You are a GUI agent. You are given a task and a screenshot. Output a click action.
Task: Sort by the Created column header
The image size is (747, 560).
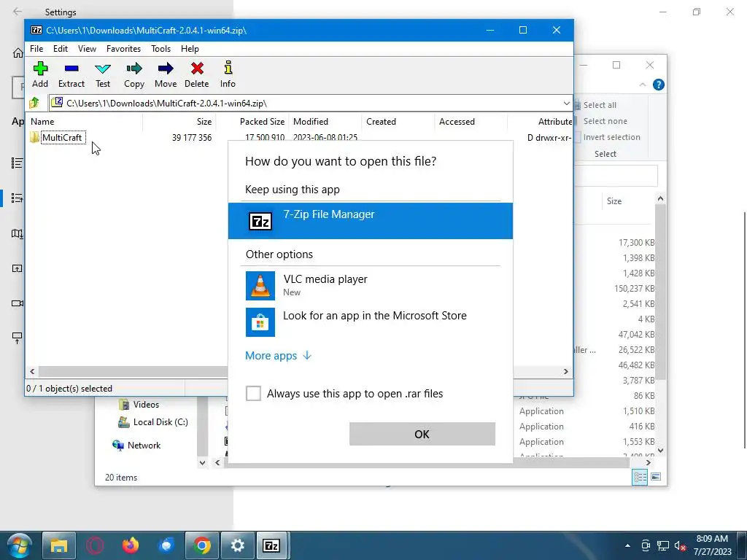pyautogui.click(x=398, y=122)
